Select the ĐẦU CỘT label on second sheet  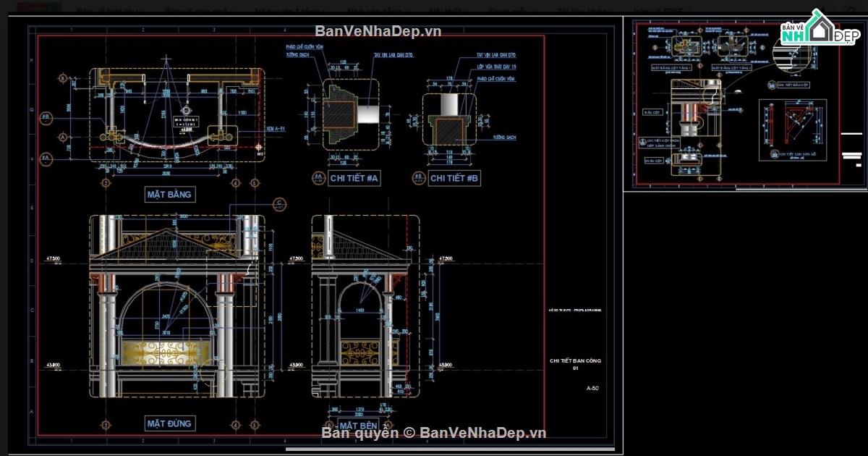(653, 112)
